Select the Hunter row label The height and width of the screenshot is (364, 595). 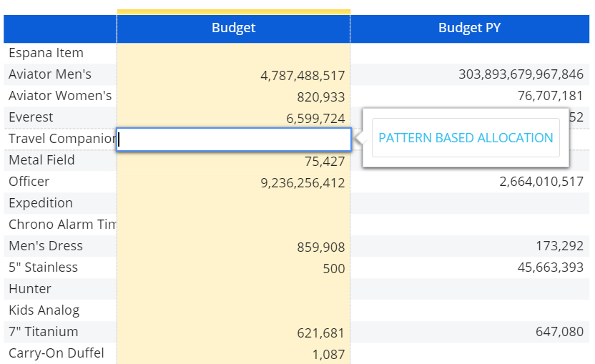pyautogui.click(x=30, y=289)
